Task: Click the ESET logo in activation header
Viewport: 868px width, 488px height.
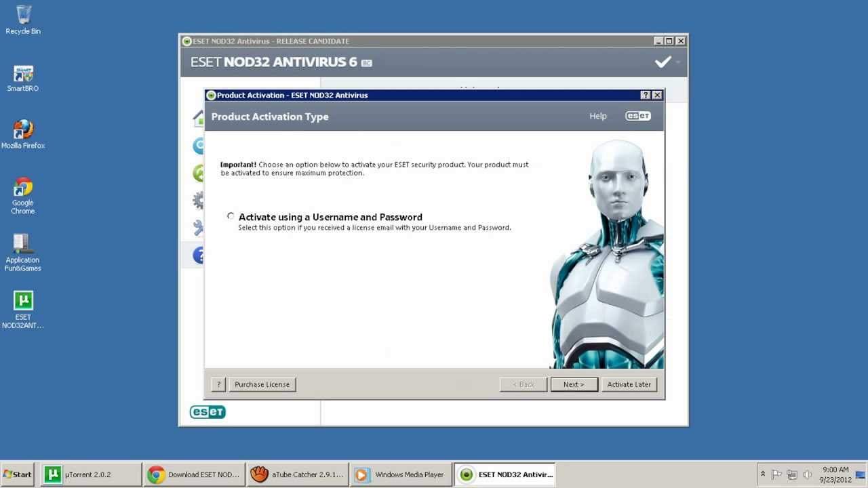Action: coord(637,116)
